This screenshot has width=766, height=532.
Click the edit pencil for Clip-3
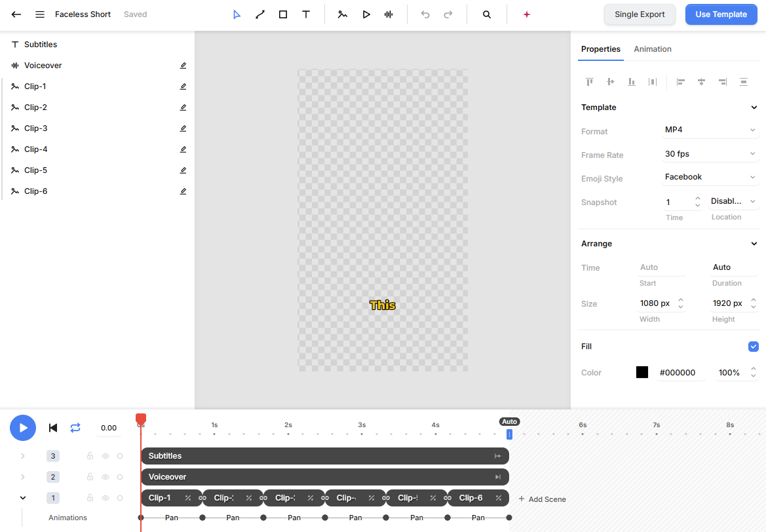183,128
